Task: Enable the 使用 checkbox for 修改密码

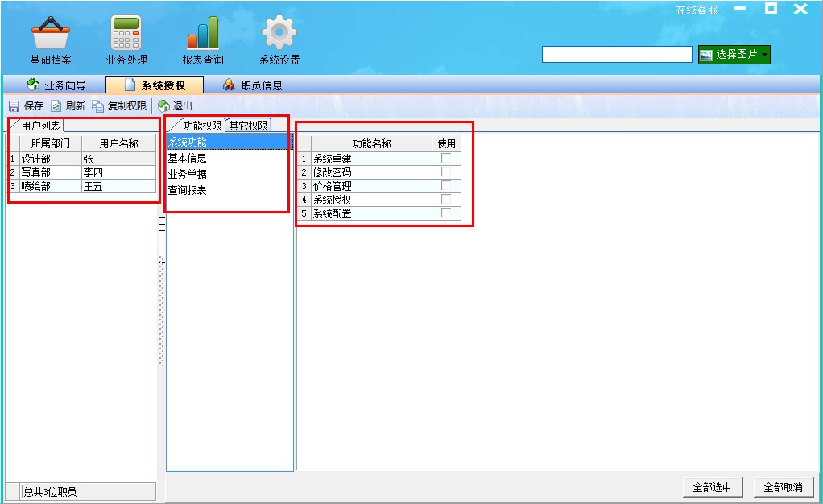Action: click(x=448, y=172)
